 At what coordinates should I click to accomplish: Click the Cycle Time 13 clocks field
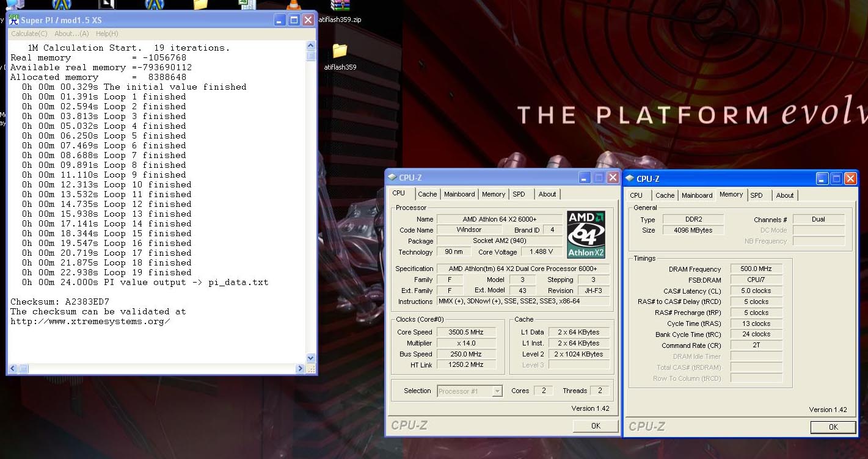pyautogui.click(x=756, y=324)
